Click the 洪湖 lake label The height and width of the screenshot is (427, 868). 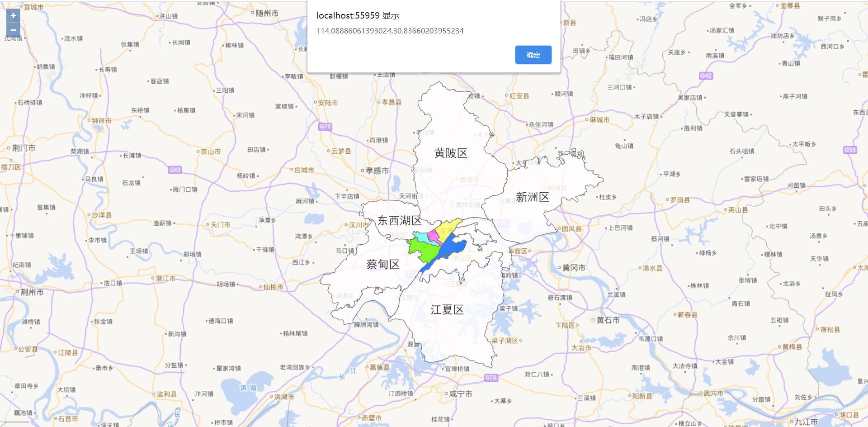[x=248, y=388]
